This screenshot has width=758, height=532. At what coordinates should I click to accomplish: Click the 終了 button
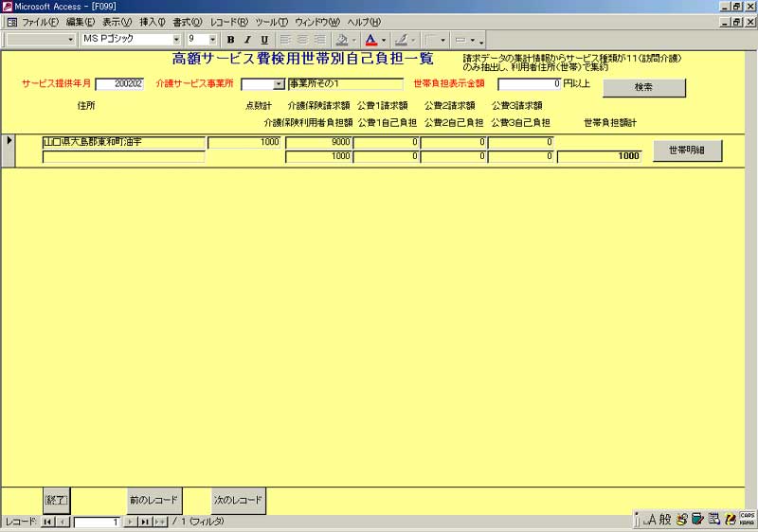click(x=56, y=500)
